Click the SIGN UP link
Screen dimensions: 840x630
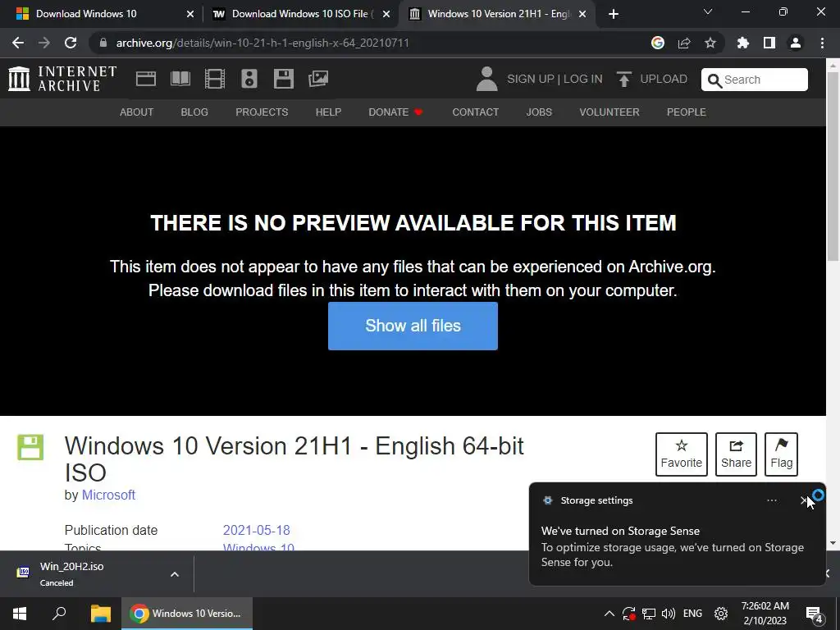(531, 79)
